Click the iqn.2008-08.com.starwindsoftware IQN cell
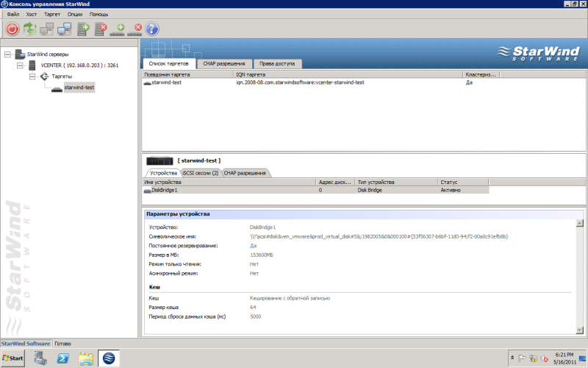Screen dimensions: 588x368 (x=300, y=82)
